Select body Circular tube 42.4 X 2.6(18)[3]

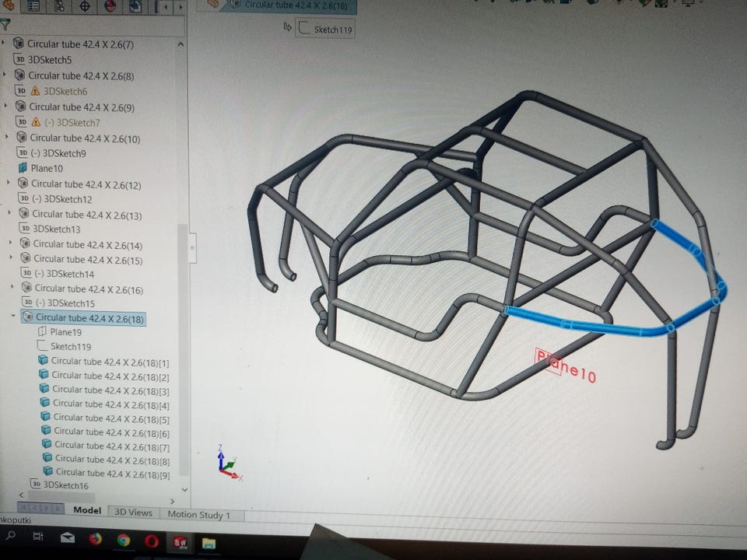[110, 390]
